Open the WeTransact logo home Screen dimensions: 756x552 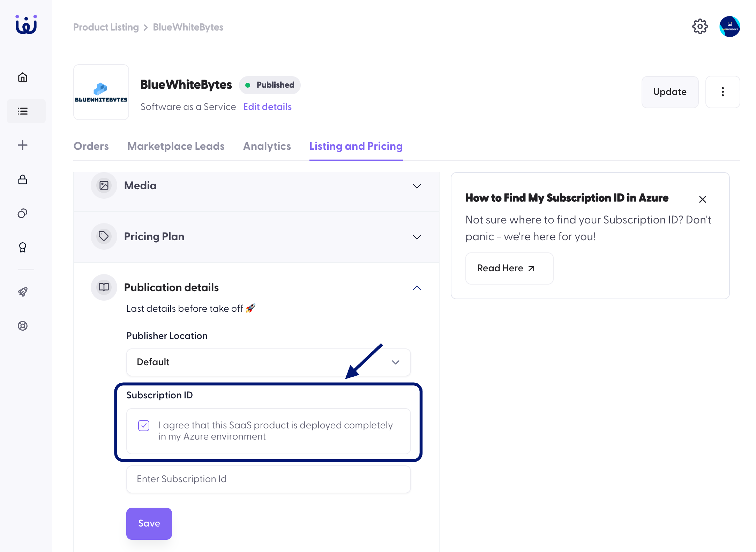[26, 25]
